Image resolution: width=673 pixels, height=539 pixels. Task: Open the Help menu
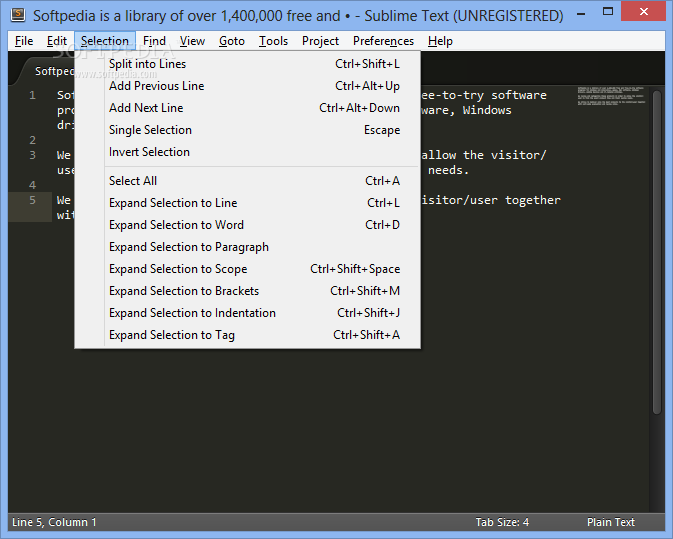[x=440, y=41]
